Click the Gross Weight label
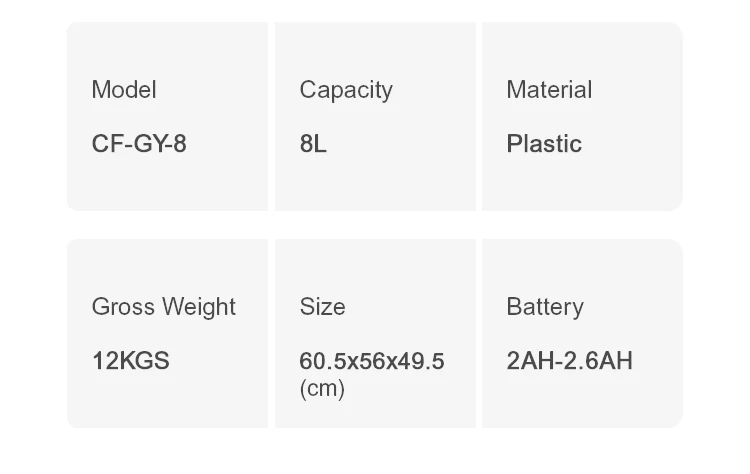 pos(164,307)
